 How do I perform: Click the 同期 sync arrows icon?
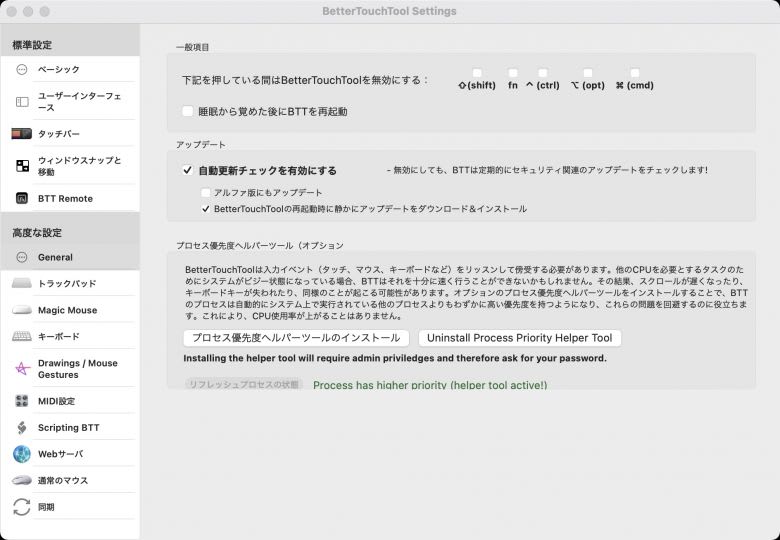tap(22, 507)
